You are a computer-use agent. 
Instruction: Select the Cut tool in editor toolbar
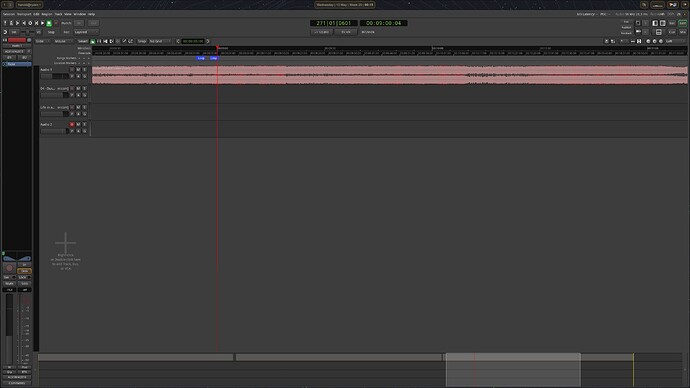tap(105, 41)
